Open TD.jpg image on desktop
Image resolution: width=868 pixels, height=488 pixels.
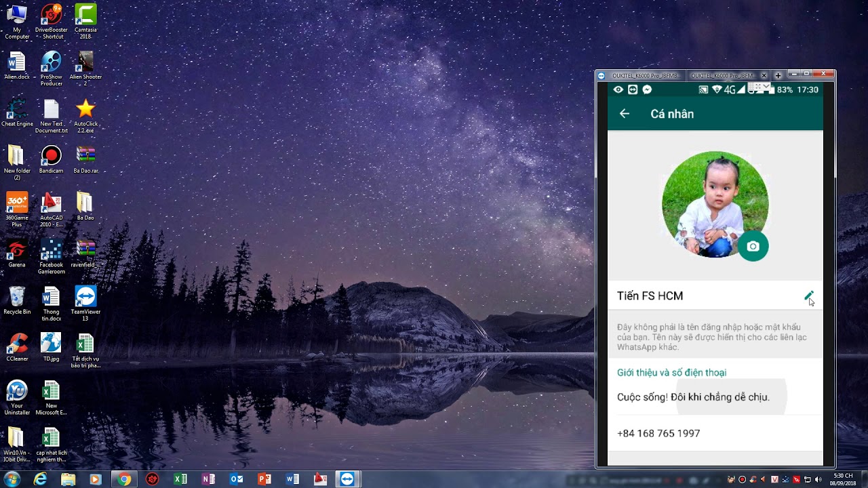[52, 347]
